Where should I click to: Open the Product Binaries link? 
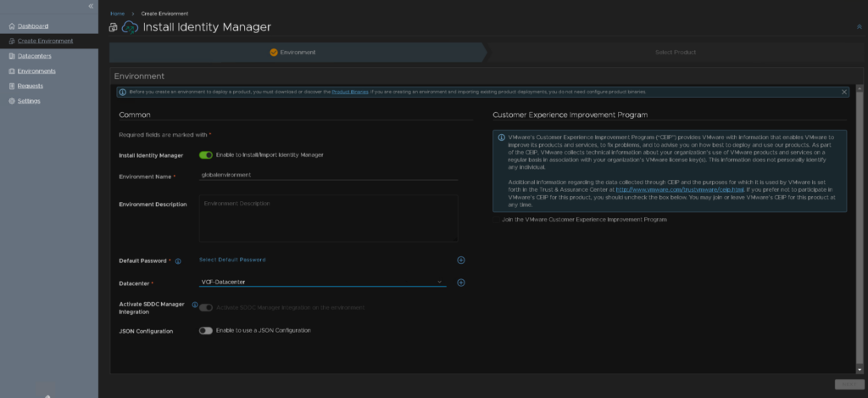pyautogui.click(x=350, y=92)
